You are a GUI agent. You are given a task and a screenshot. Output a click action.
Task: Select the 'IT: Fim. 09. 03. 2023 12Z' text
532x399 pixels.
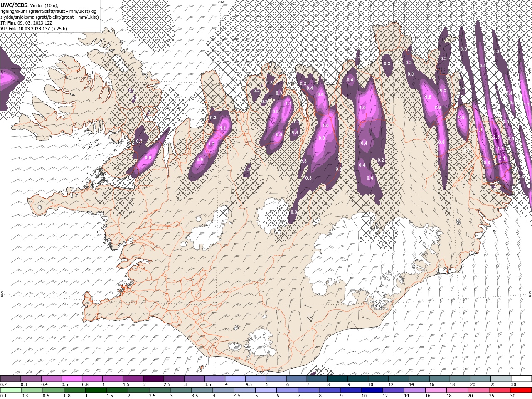26,23
